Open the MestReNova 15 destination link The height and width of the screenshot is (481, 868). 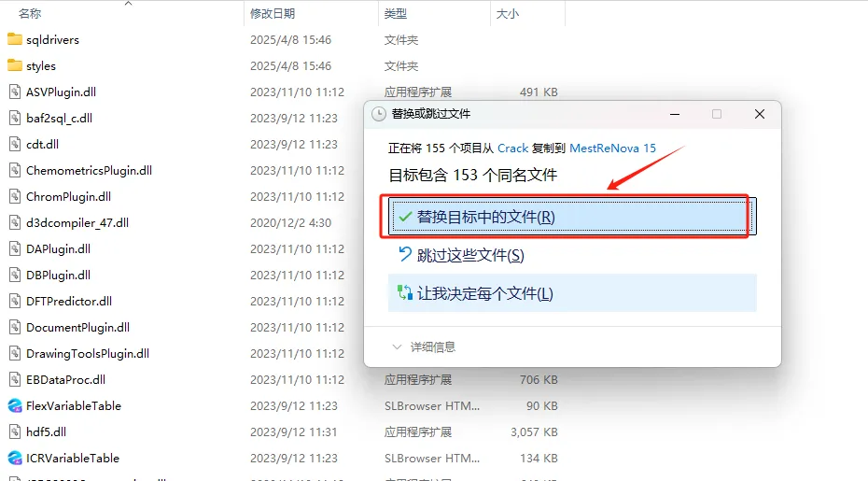612,149
